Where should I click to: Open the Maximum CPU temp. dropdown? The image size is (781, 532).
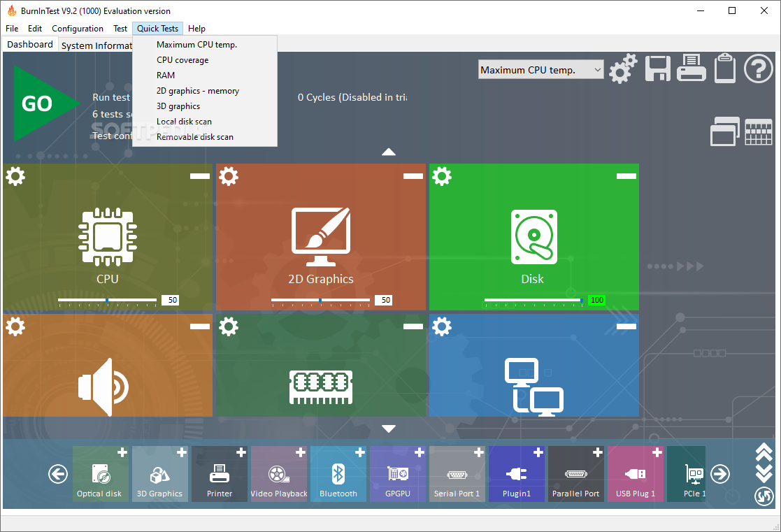coord(541,70)
